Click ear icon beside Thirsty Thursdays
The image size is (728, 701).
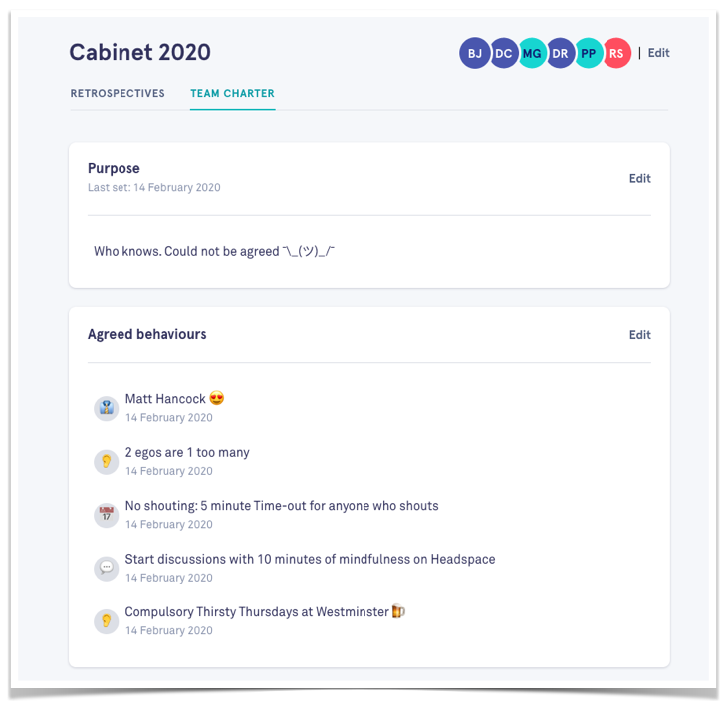[x=107, y=621]
